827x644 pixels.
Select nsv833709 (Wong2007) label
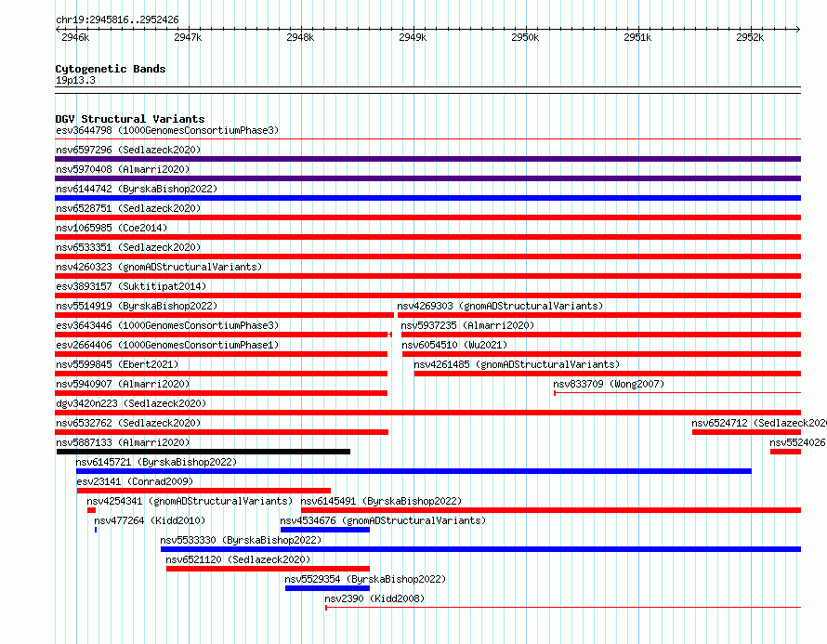(x=609, y=384)
